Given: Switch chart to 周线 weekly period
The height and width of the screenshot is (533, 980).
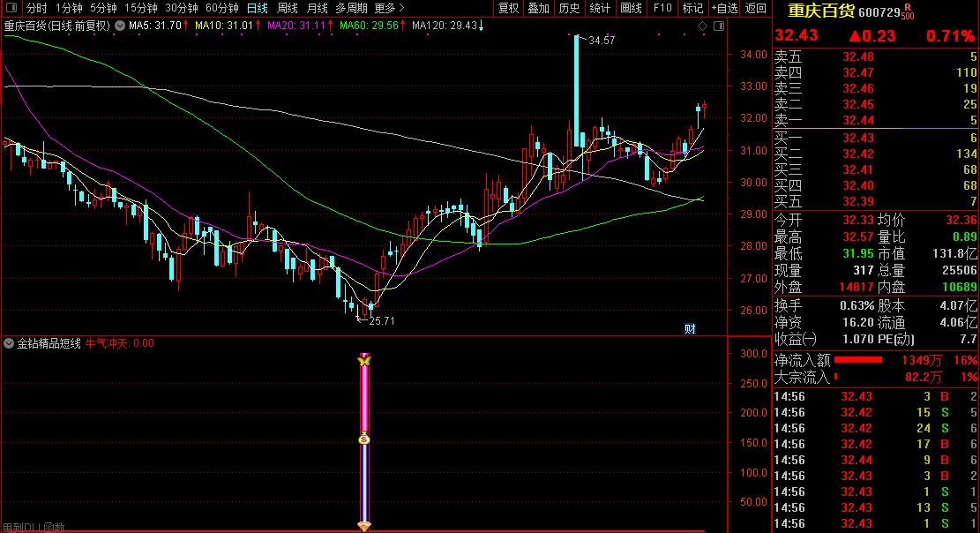Looking at the screenshot, I should pyautogui.click(x=288, y=8).
